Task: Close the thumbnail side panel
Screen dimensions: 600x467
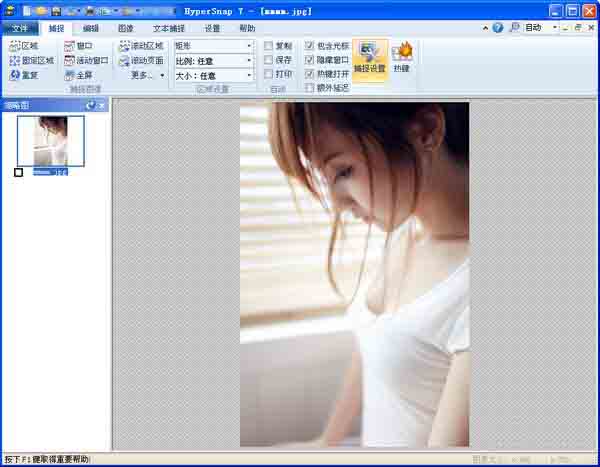Action: pos(102,106)
